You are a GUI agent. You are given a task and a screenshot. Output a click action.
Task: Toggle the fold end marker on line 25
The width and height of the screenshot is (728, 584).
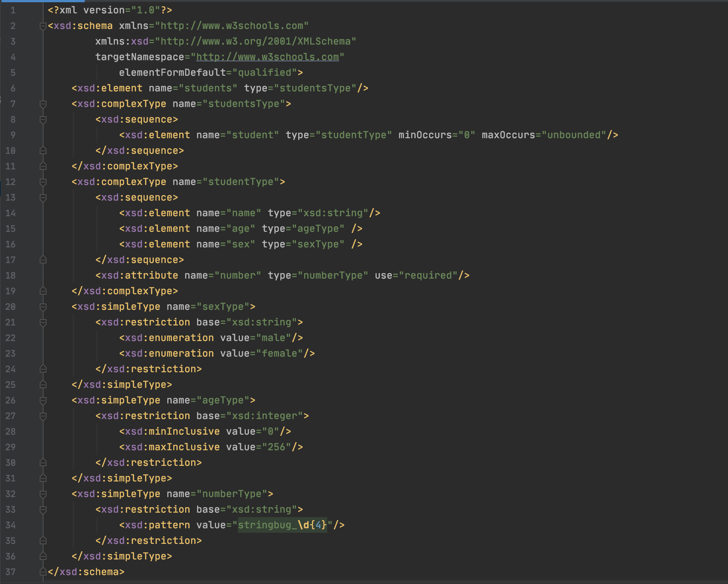[43, 385]
